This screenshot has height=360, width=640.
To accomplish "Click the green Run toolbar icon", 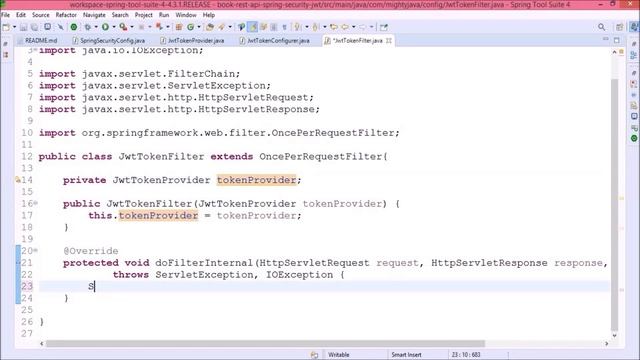I will [x=105, y=27].
